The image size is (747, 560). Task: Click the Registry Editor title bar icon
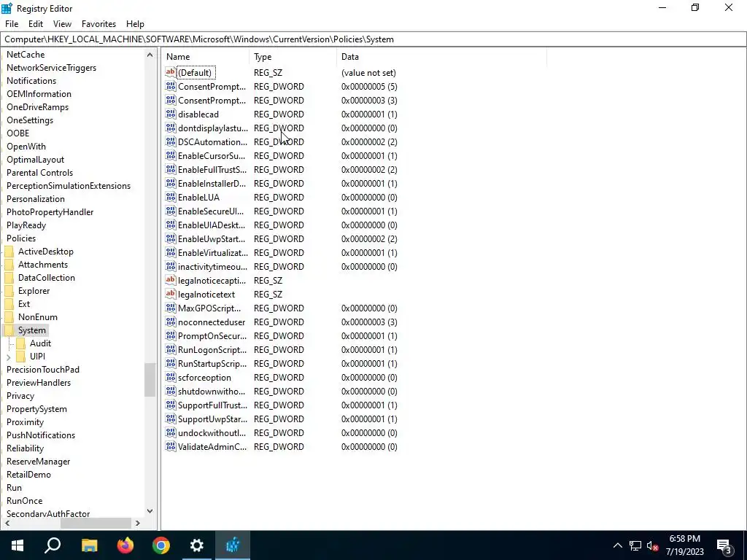tap(7, 8)
